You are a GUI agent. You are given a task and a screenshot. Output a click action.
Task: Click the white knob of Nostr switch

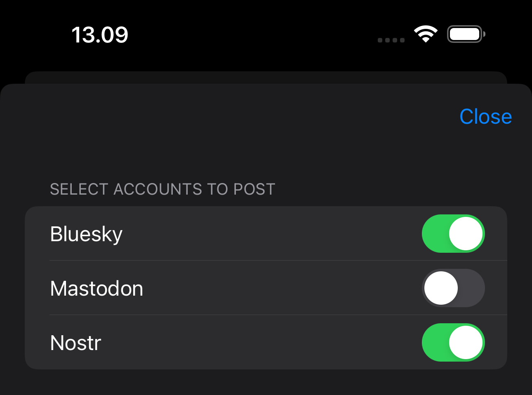coord(466,343)
